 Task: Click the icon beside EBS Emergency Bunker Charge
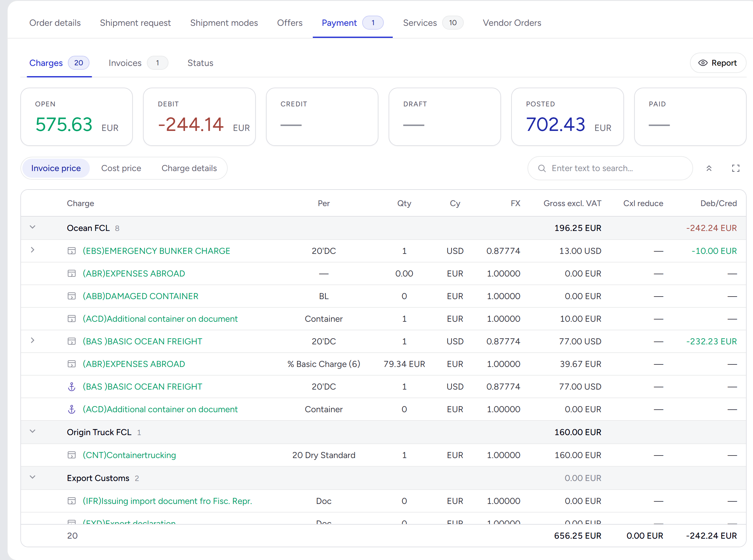(x=71, y=251)
